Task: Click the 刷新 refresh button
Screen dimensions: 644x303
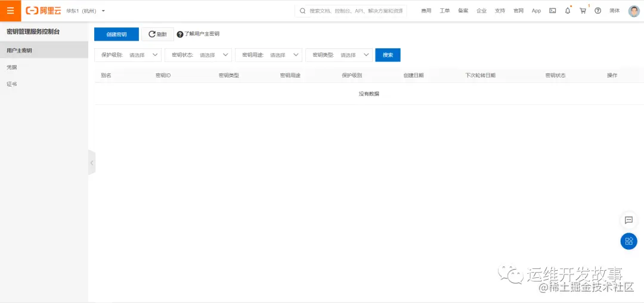Action: click(x=157, y=35)
